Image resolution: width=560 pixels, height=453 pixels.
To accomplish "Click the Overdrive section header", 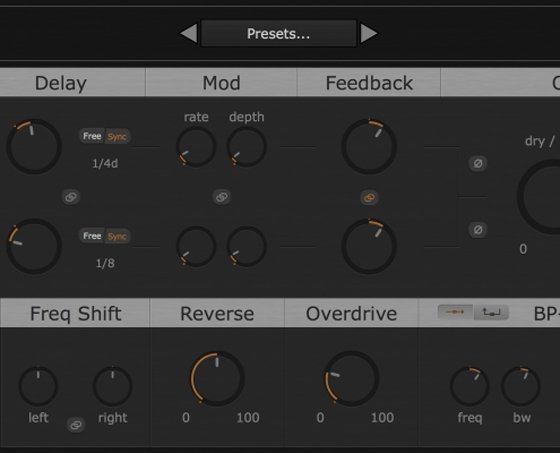I will click(x=351, y=313).
